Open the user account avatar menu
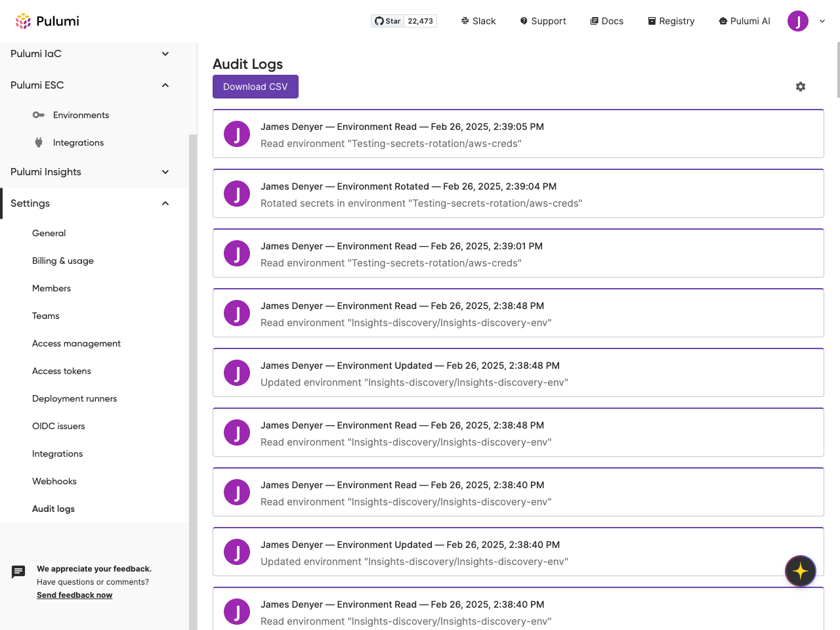 (798, 20)
